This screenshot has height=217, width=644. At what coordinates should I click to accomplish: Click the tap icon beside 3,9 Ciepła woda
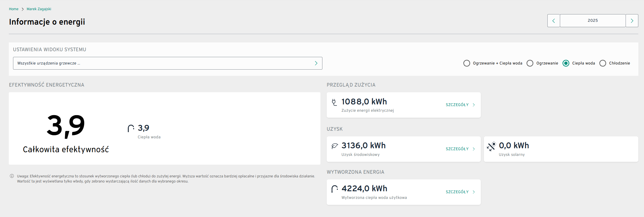[131, 128]
